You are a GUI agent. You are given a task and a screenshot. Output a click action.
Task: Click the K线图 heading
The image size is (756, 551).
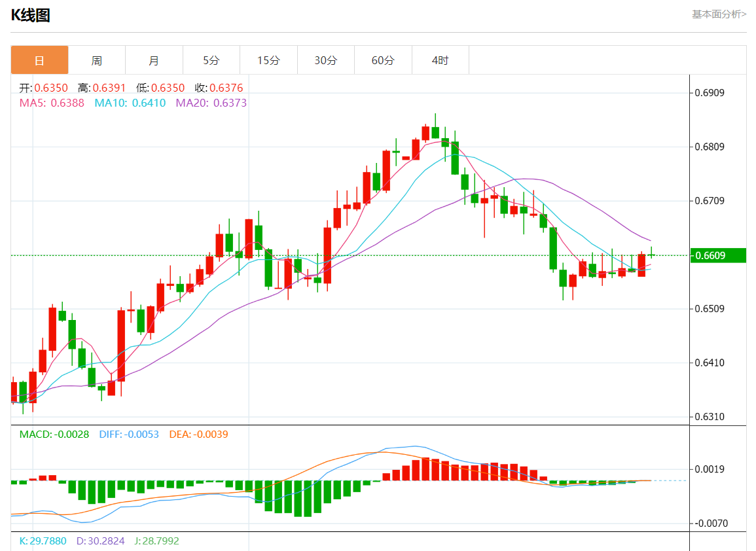[x=30, y=15]
